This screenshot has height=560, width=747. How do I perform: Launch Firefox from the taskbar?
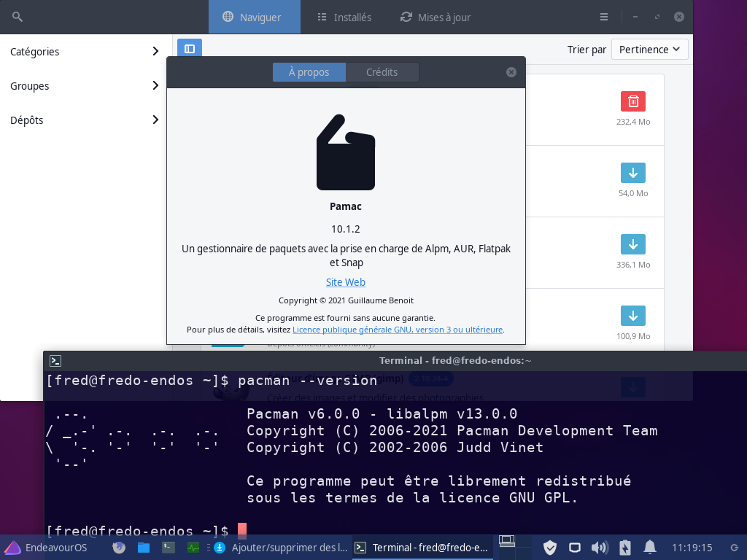(x=118, y=547)
